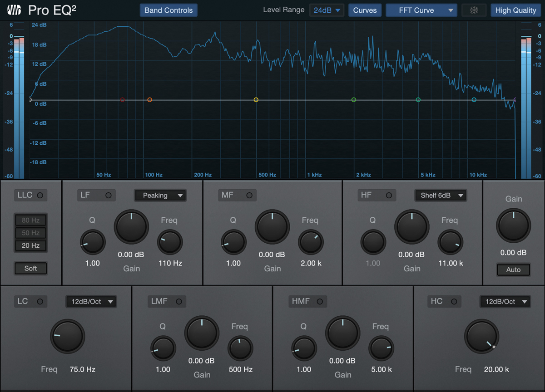The image size is (545, 392).
Task: Open the LF Peaking filter type dropdown
Action: click(160, 195)
